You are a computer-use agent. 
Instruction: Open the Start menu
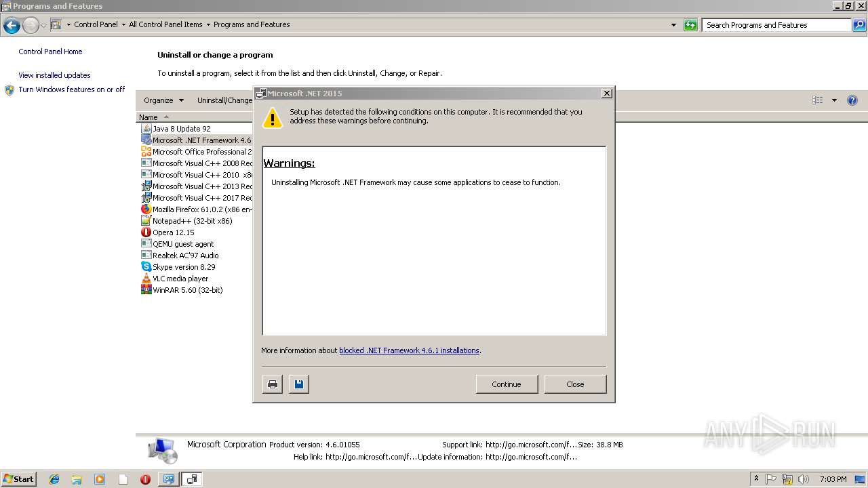[18, 479]
